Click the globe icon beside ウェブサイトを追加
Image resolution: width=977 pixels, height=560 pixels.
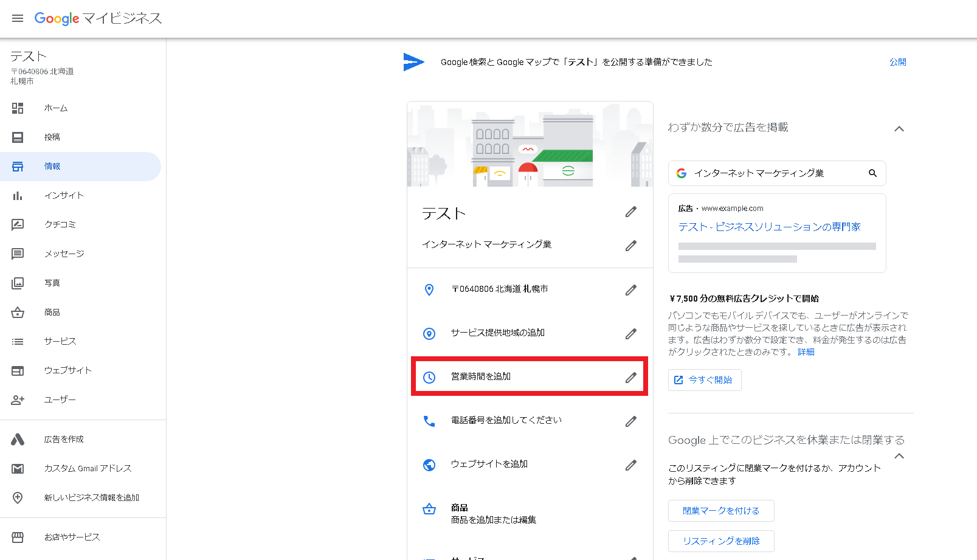click(429, 465)
